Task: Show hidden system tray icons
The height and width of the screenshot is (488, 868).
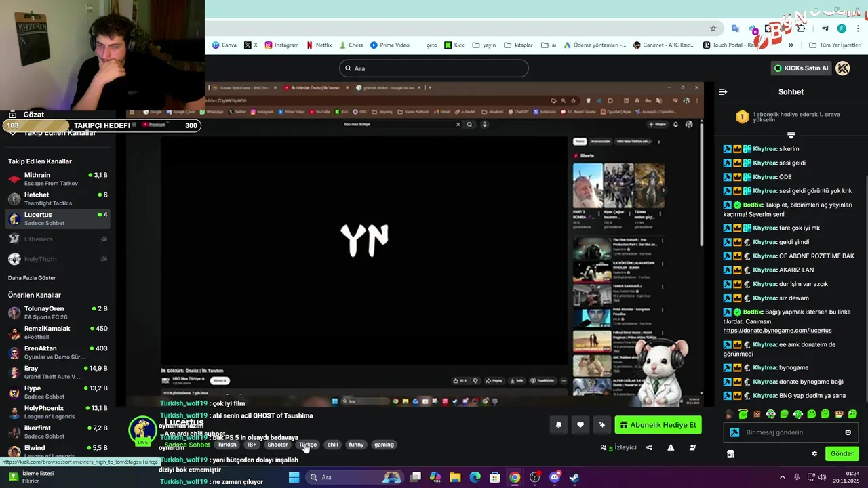Action: 782,477
